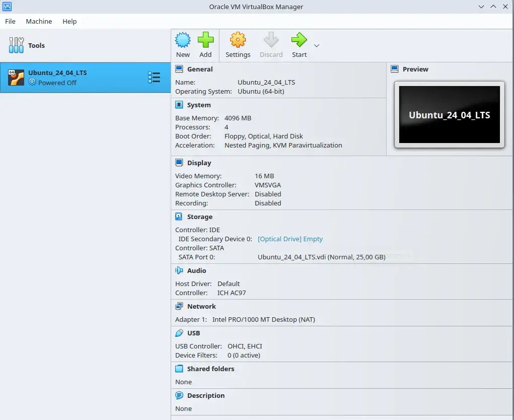Open the Network section header
The width and height of the screenshot is (514, 420).
tap(201, 306)
